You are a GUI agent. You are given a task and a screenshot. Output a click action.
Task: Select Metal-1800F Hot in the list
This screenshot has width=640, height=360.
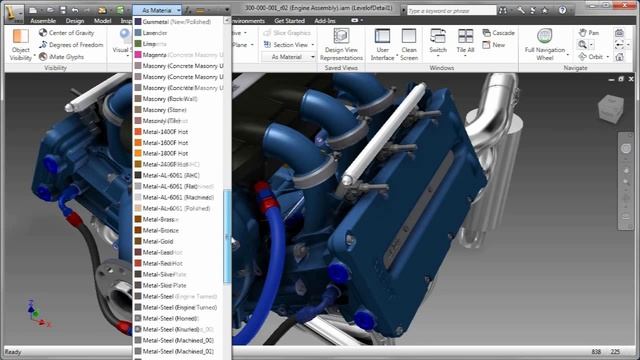178,153
